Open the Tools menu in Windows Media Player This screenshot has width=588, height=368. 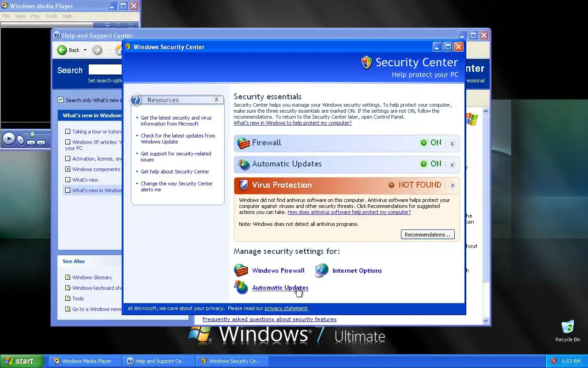pos(51,16)
